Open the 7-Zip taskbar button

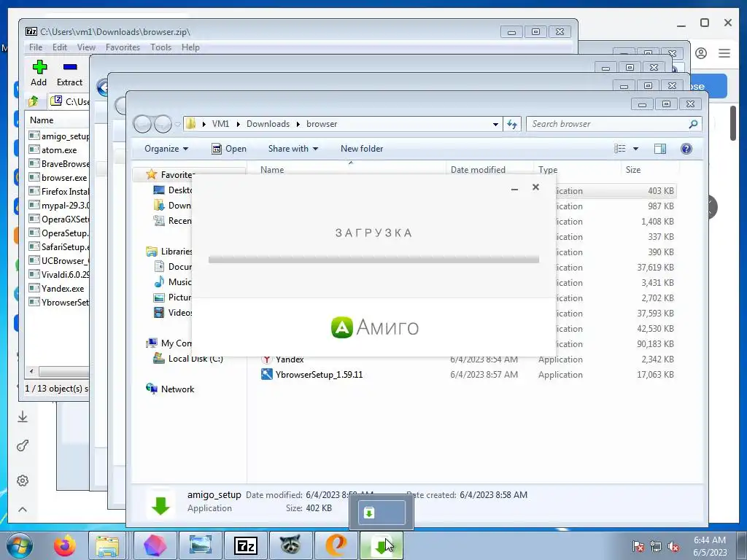tap(245, 545)
